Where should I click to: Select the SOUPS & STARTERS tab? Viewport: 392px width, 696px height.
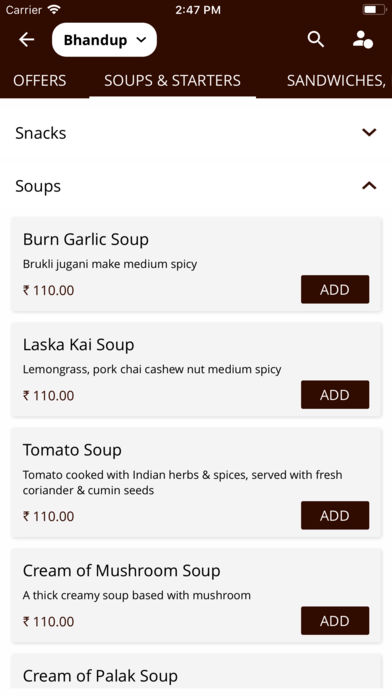(172, 81)
